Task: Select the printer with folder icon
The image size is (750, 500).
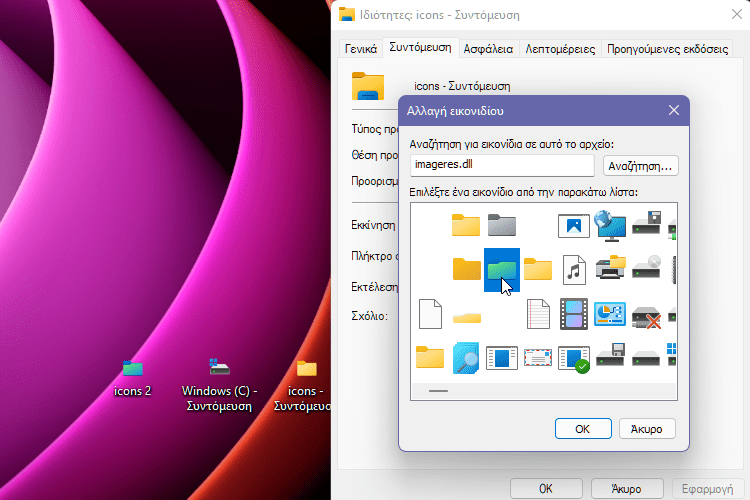Action: click(x=610, y=267)
